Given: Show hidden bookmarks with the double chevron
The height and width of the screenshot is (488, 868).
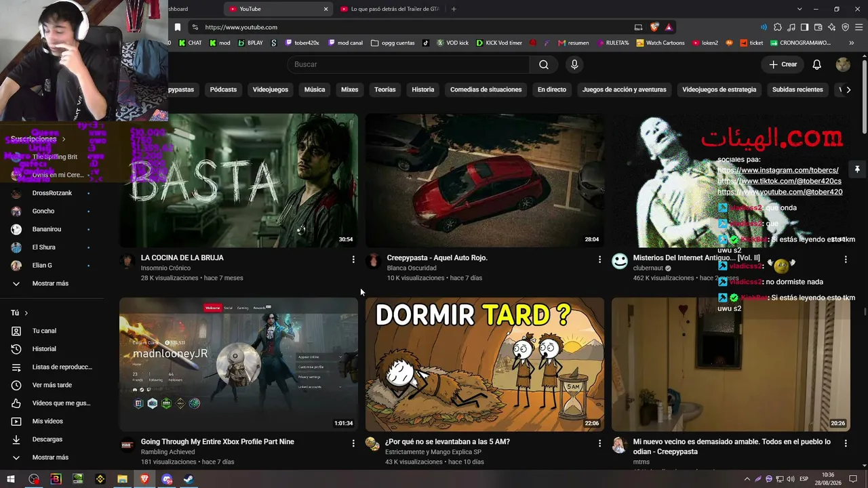Looking at the screenshot, I should pos(852,43).
